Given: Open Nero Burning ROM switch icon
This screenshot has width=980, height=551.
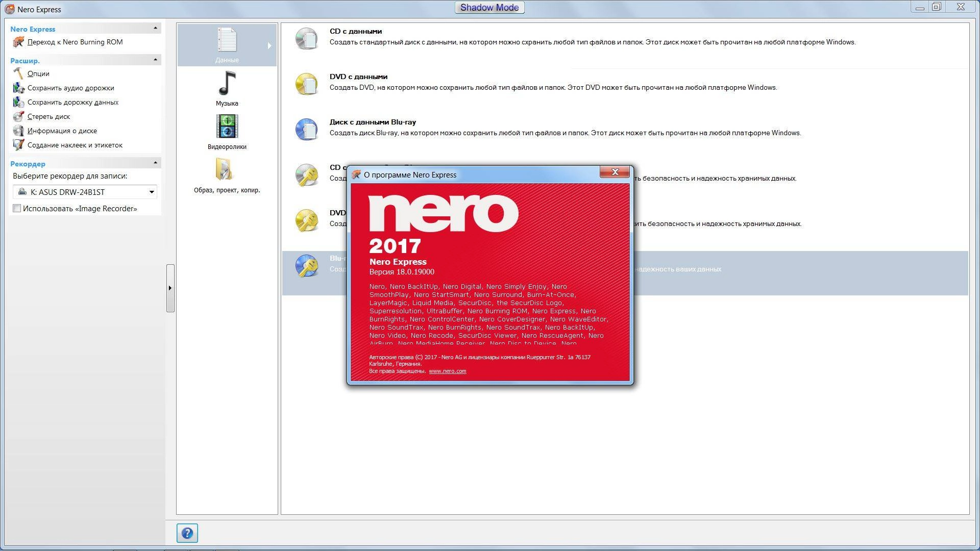Looking at the screenshot, I should click(18, 42).
